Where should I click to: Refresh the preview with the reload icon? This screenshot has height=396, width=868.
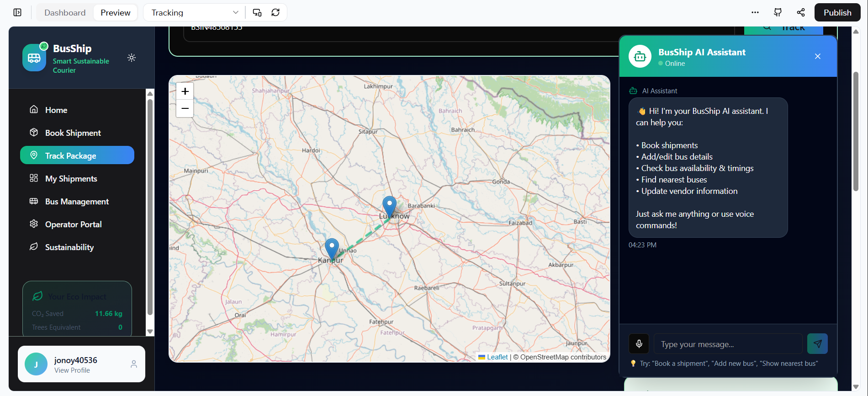click(x=275, y=12)
